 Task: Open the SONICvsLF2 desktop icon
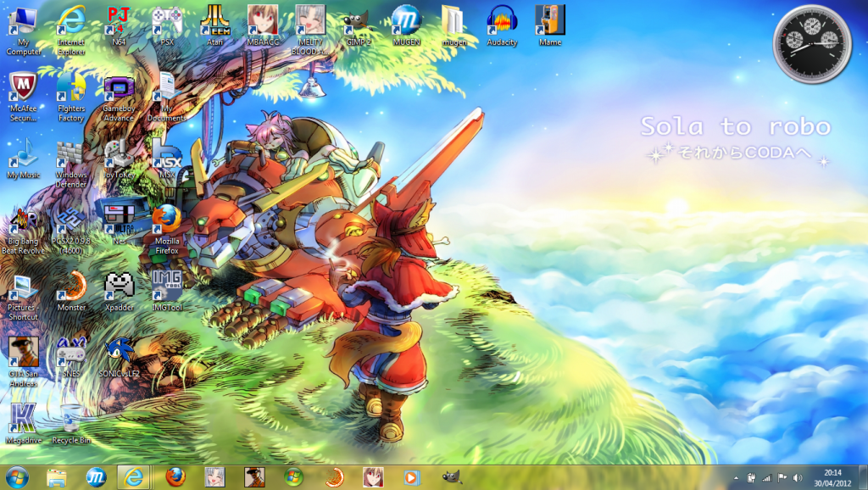tap(119, 359)
